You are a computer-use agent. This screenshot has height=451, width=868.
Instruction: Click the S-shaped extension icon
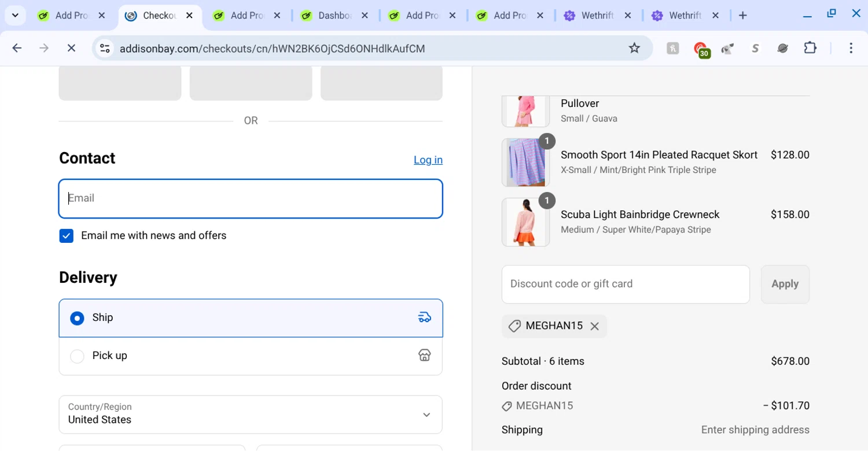tap(755, 49)
